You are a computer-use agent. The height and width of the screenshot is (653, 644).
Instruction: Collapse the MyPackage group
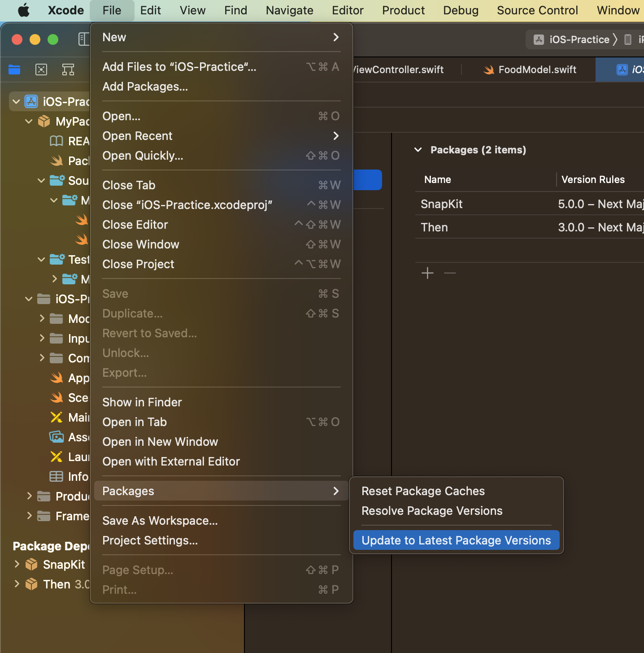(x=29, y=121)
